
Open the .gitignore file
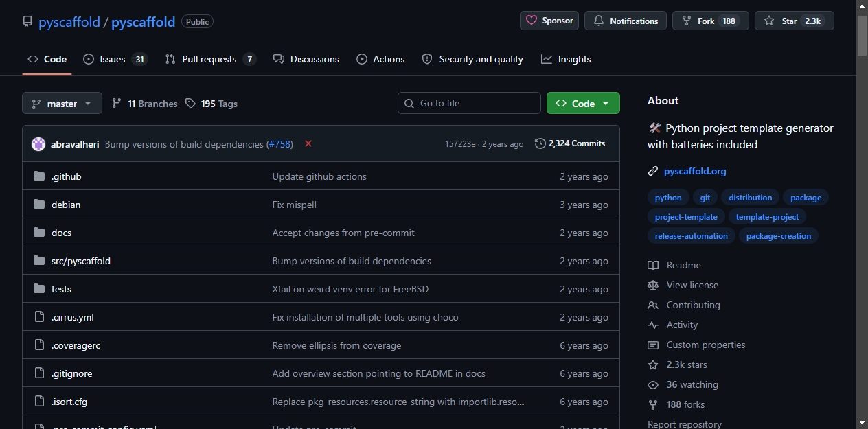71,373
